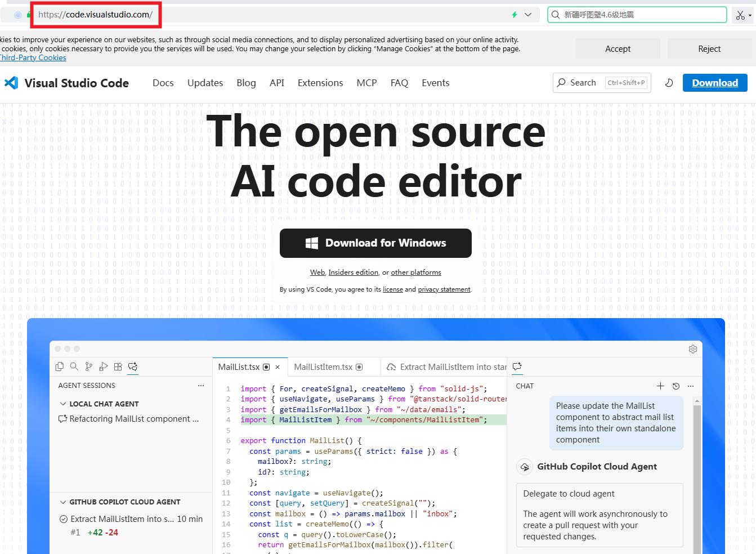Viewport: 756px width, 554px height.
Task: Open the API navigation item
Action: 277,83
